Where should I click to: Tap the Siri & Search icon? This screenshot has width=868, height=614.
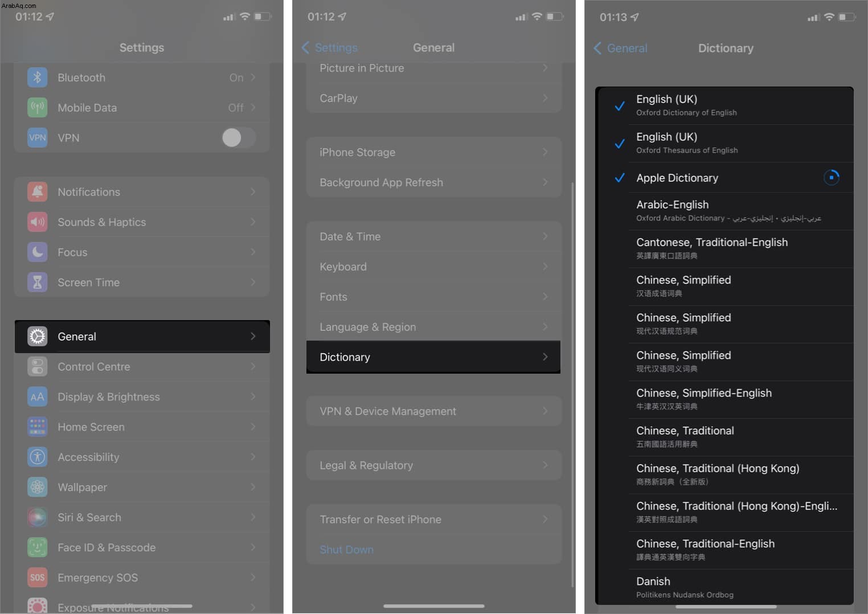(x=38, y=518)
